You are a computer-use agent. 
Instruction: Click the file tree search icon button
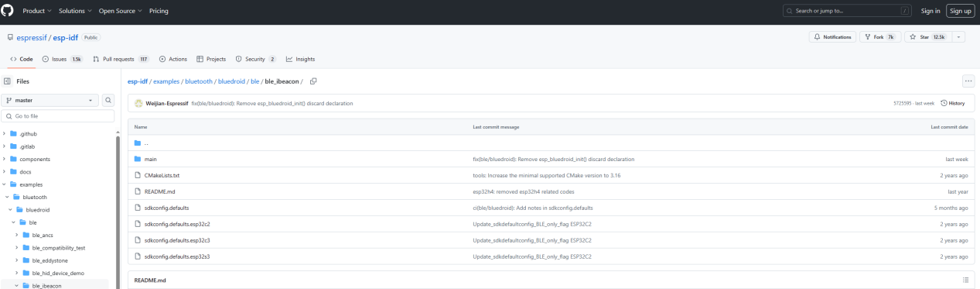click(108, 100)
